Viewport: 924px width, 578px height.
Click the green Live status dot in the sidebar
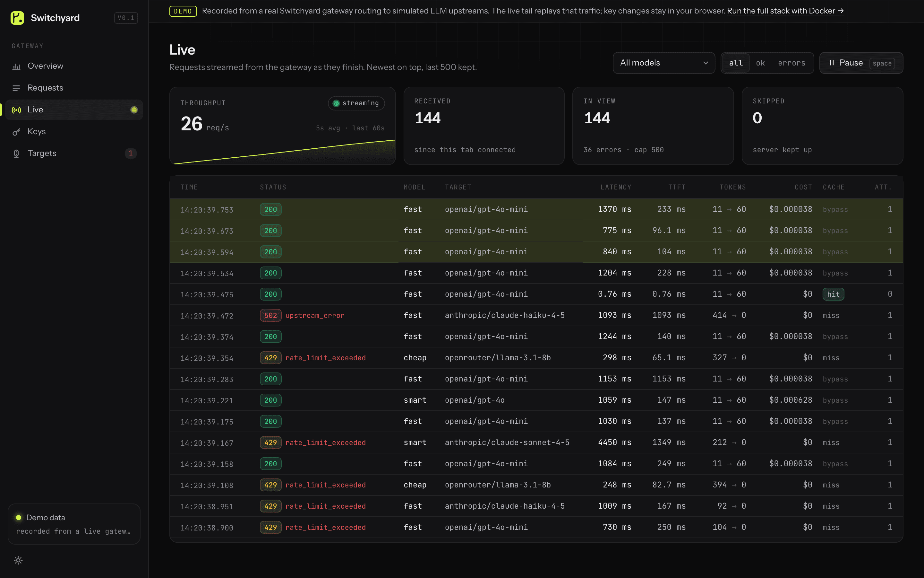134,110
